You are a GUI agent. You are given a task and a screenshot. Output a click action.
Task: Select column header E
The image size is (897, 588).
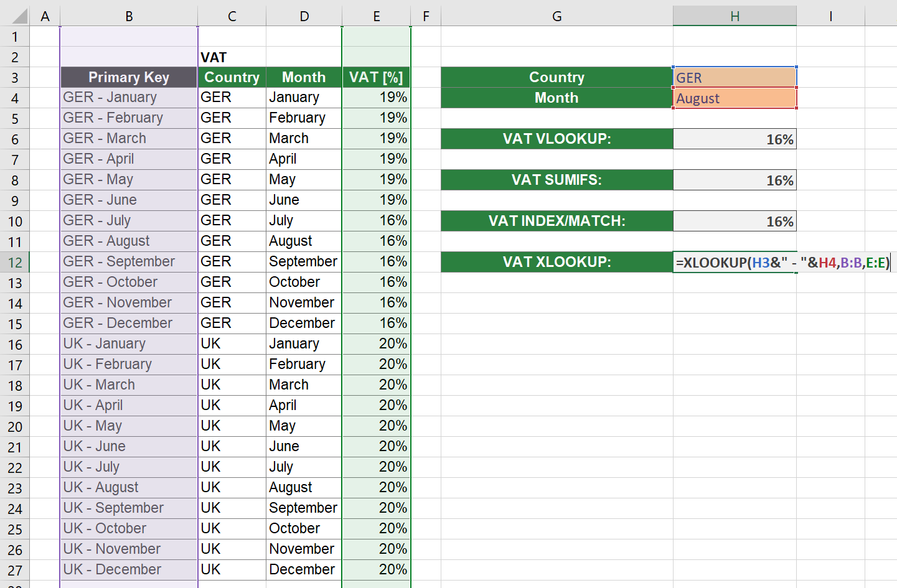(376, 16)
